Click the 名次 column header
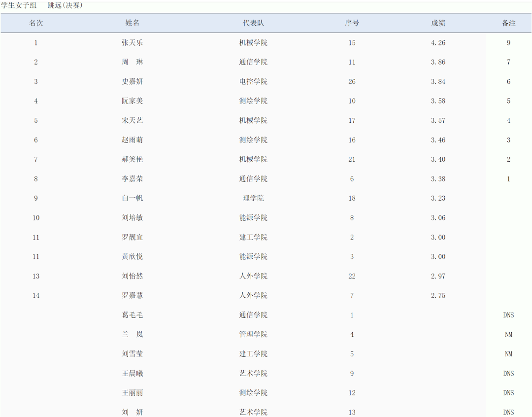 36,23
